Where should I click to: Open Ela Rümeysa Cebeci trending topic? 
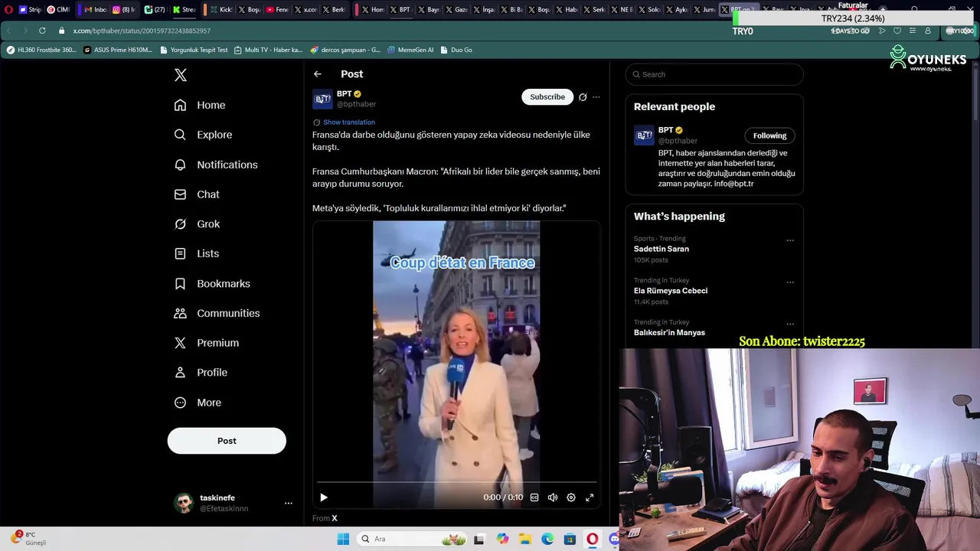[x=671, y=291]
